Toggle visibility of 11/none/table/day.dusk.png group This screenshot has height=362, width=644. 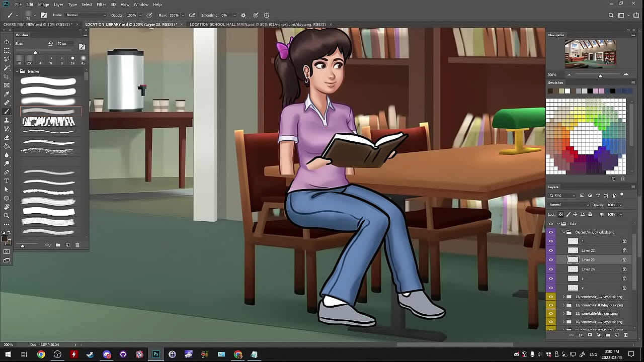click(550, 313)
